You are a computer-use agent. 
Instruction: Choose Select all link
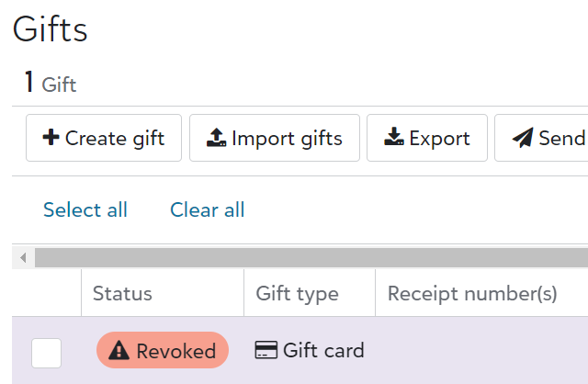coord(85,209)
